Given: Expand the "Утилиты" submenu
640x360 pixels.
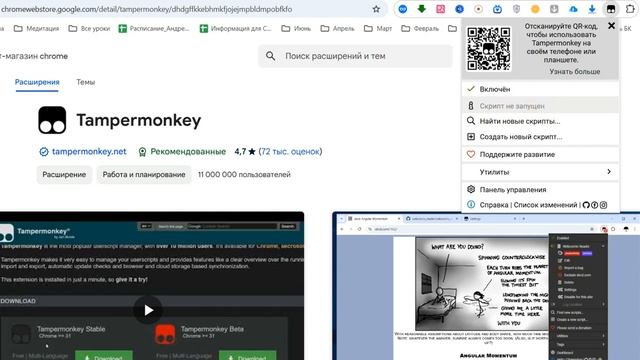Looking at the screenshot, I should (540, 172).
